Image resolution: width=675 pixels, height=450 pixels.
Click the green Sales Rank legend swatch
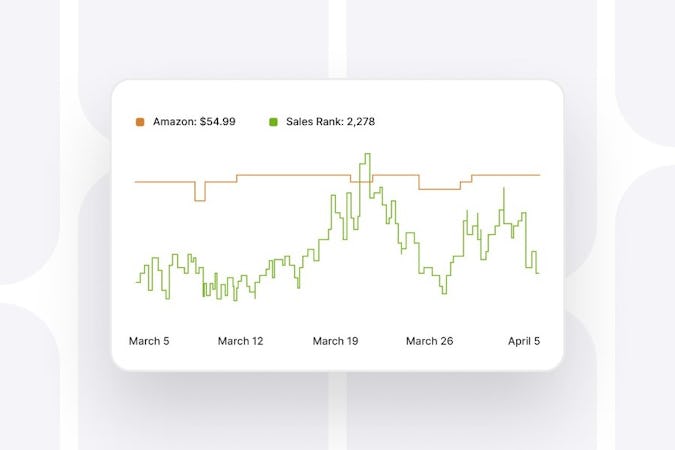click(x=273, y=122)
